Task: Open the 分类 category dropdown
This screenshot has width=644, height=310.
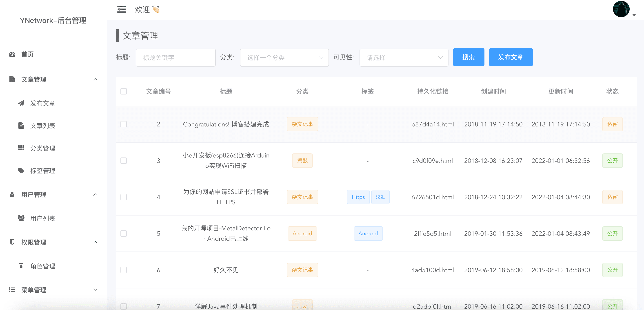Action: pyautogui.click(x=284, y=58)
